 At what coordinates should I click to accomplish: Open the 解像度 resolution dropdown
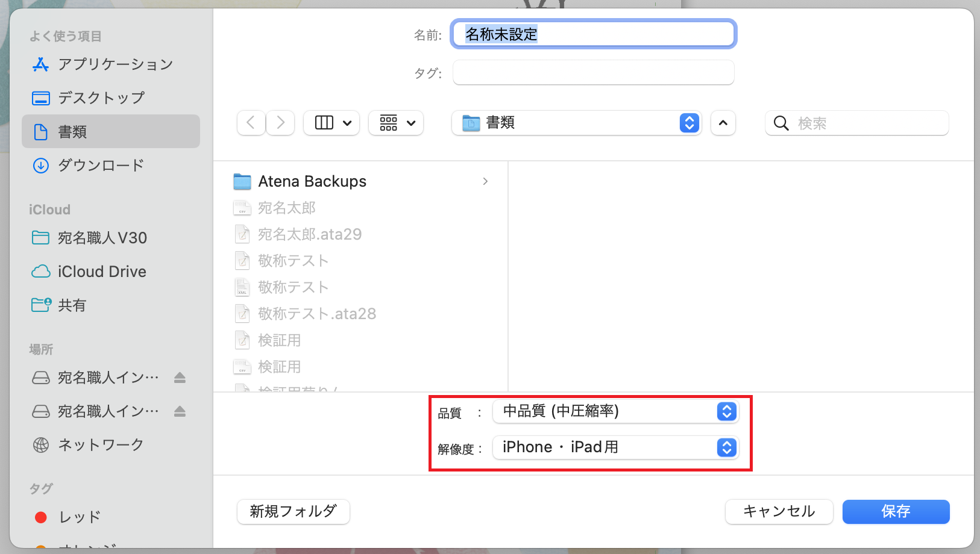coord(615,447)
